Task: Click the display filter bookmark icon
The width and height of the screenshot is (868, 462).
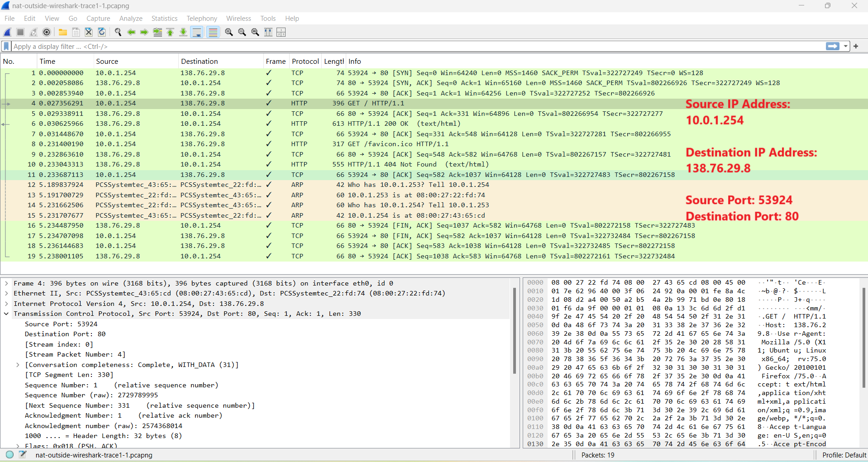Action: tap(6, 46)
